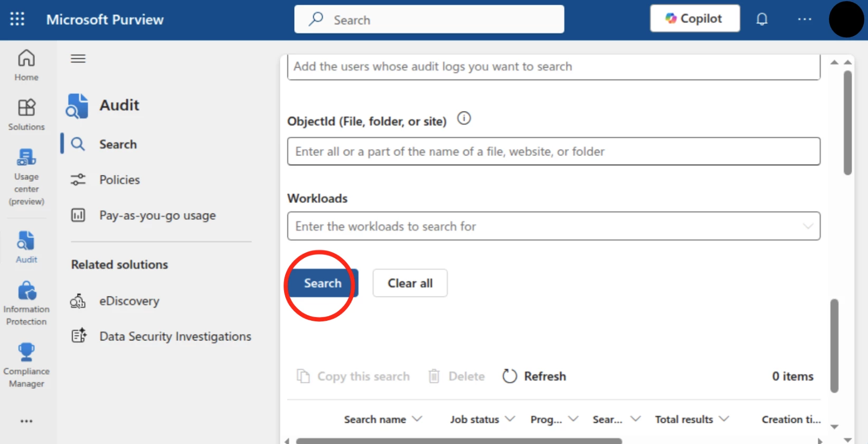Image resolution: width=868 pixels, height=444 pixels.
Task: Collapse navigation with hamburger menu icon
Action: pyautogui.click(x=78, y=58)
